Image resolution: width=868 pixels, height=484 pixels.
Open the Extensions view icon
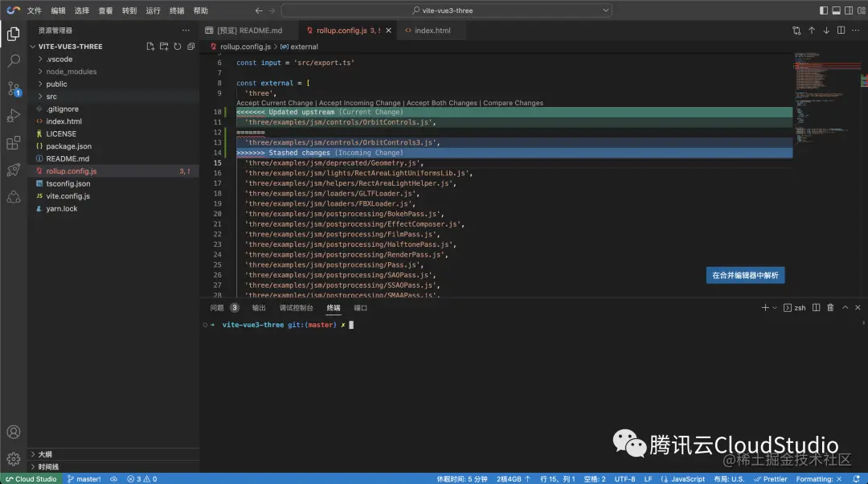tap(14, 143)
